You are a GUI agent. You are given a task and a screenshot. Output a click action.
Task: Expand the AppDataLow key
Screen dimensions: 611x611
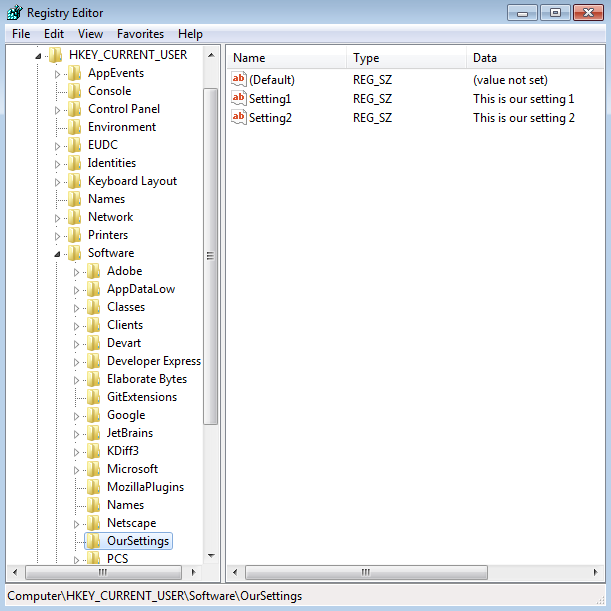coord(76,290)
